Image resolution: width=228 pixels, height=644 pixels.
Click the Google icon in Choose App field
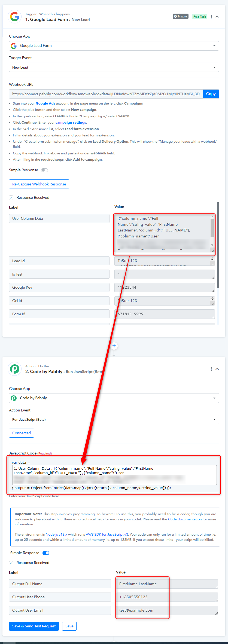pyautogui.click(x=14, y=46)
